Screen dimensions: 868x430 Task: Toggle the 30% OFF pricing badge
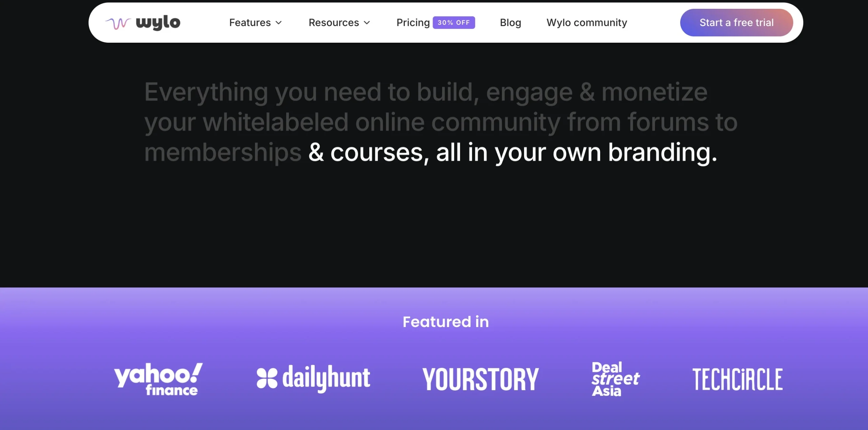click(x=454, y=23)
